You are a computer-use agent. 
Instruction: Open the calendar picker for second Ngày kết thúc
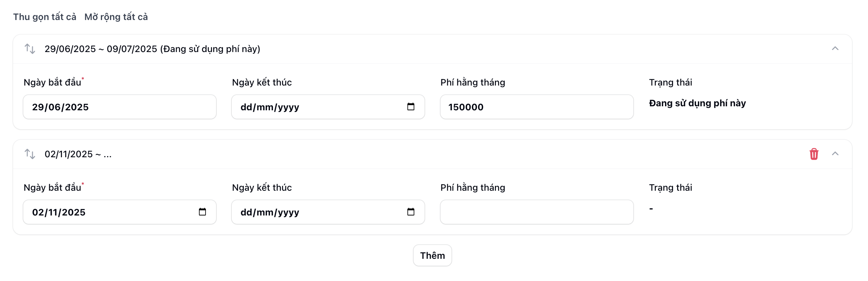tap(411, 212)
